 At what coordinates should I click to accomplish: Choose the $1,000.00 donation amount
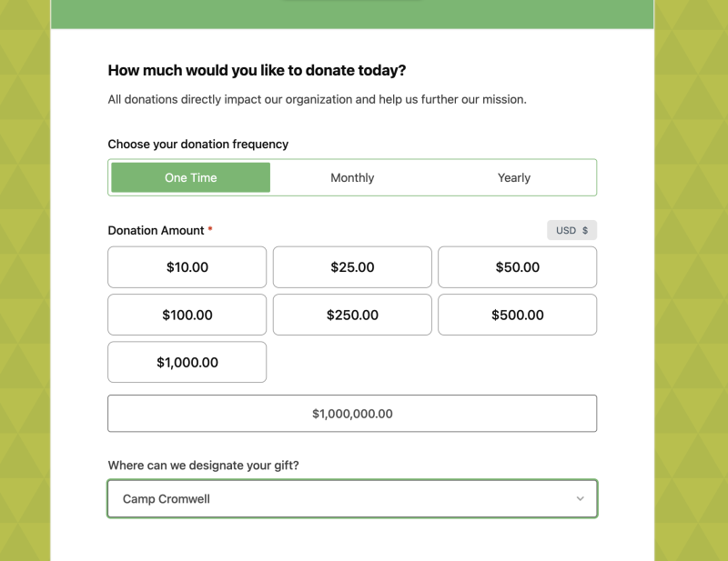(187, 362)
